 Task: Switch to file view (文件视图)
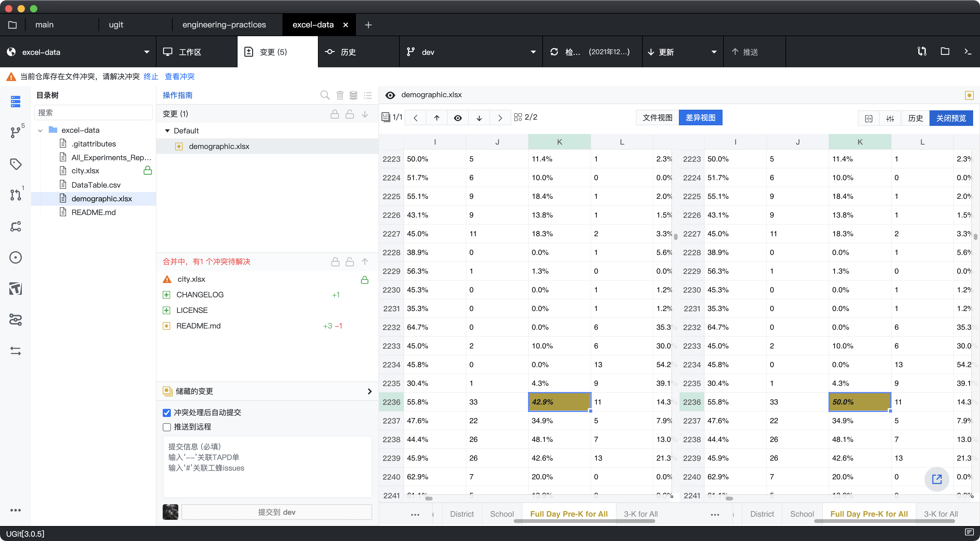tap(657, 117)
